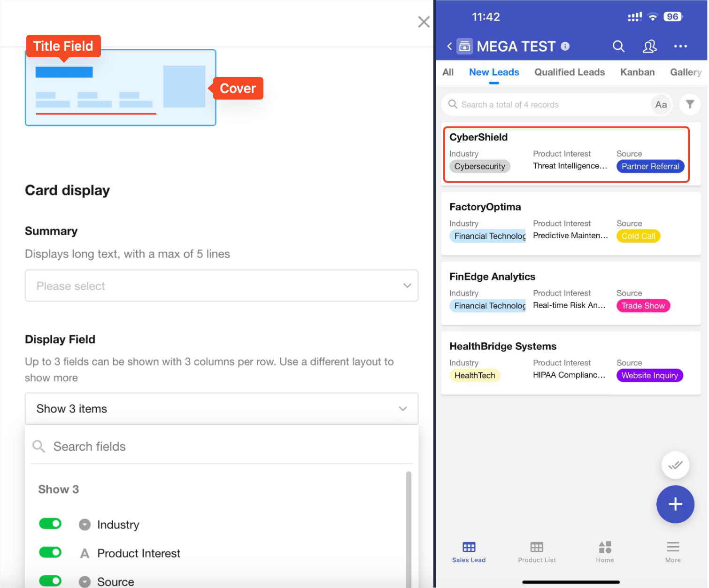Toggle off the Industry display field
The width and height of the screenshot is (709, 588).
(x=50, y=524)
